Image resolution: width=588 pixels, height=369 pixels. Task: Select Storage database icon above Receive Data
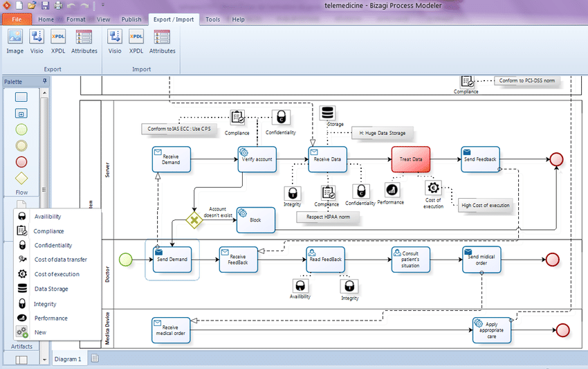(x=327, y=113)
